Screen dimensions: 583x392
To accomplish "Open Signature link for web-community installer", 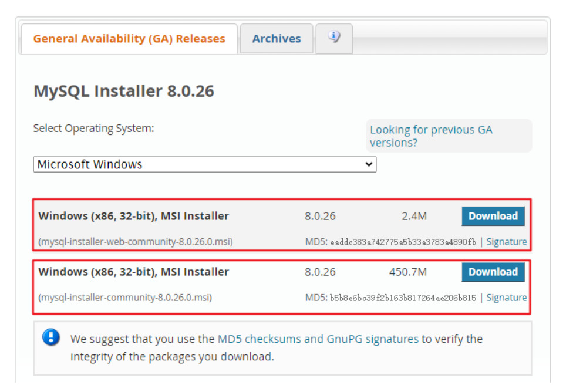I will (x=507, y=242).
